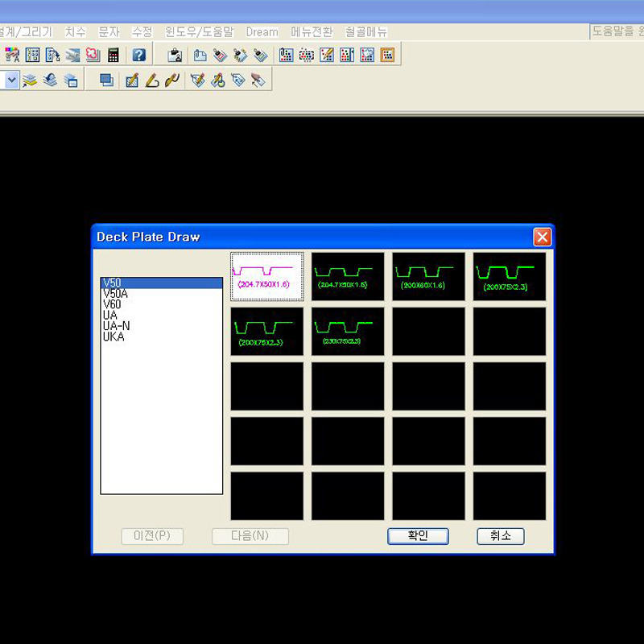Click the orange-framed grid icon at toolbar end
The image size is (644, 644).
point(387,55)
